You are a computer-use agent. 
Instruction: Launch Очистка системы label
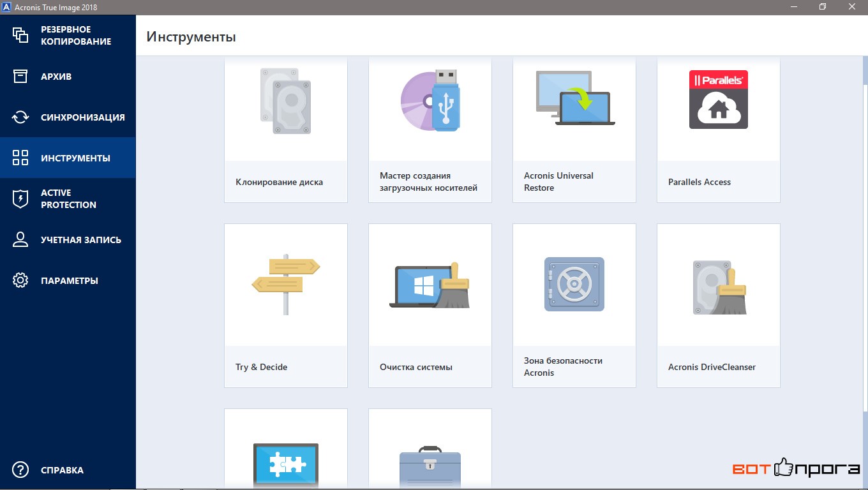point(415,367)
